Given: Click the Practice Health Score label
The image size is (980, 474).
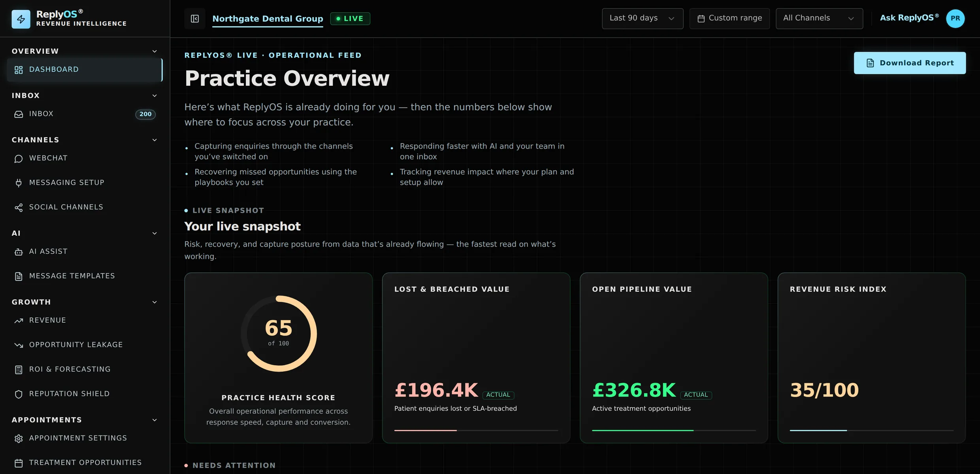Looking at the screenshot, I should [x=278, y=398].
